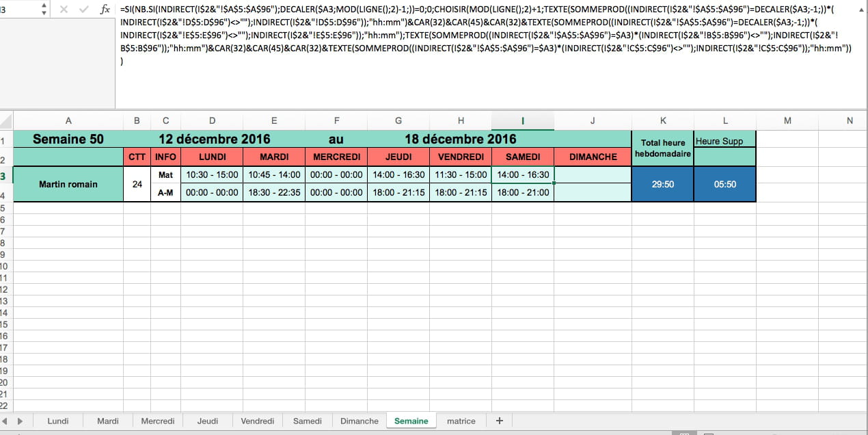This screenshot has width=868, height=435.
Task: Select Vendredi morning cell '11:30 - 15:00'
Action: point(461,175)
